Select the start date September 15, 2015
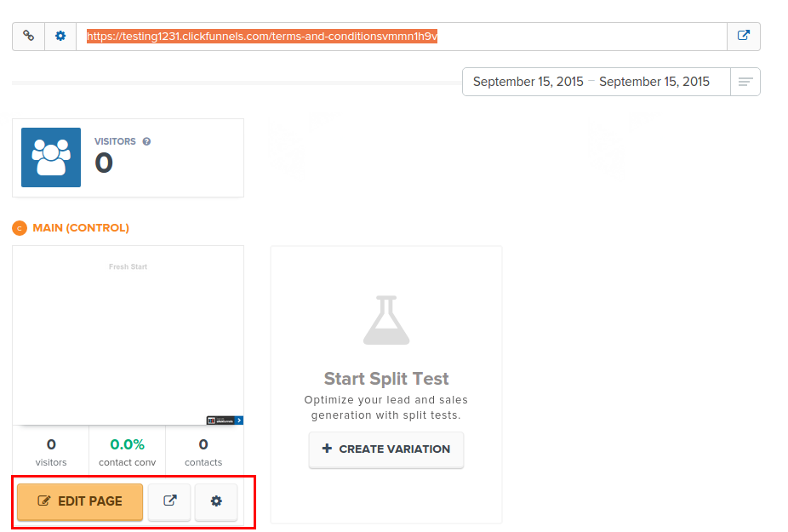The height and width of the screenshot is (532, 788). [x=528, y=82]
